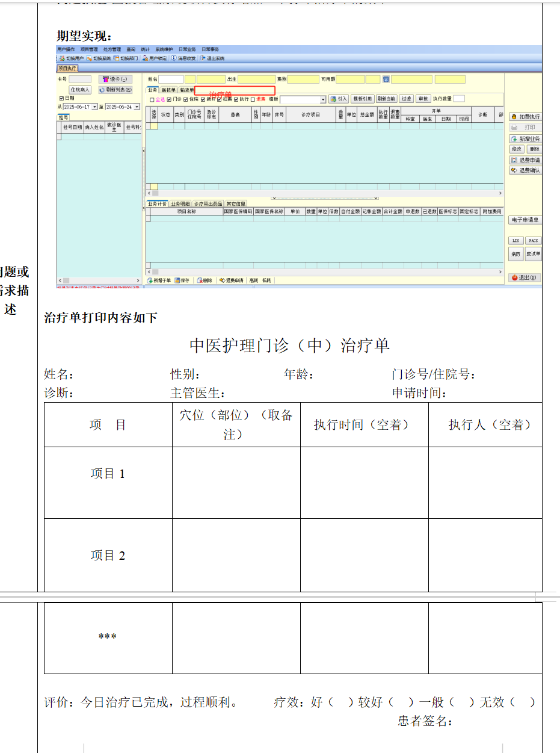The height and width of the screenshot is (753, 560).
Task: Click the 模板引用 button
Action: pos(363,99)
